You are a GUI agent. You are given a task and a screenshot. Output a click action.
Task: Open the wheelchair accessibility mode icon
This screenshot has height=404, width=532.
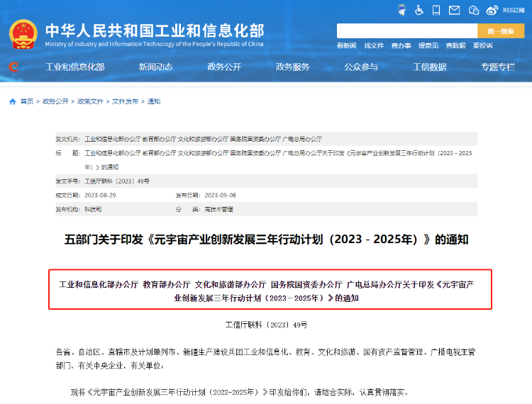pos(419,10)
